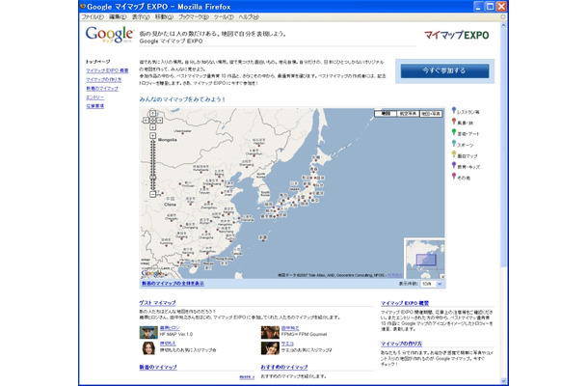The width and height of the screenshot is (588, 386).
Task: Open the 移動 menu
Action: (x=164, y=17)
